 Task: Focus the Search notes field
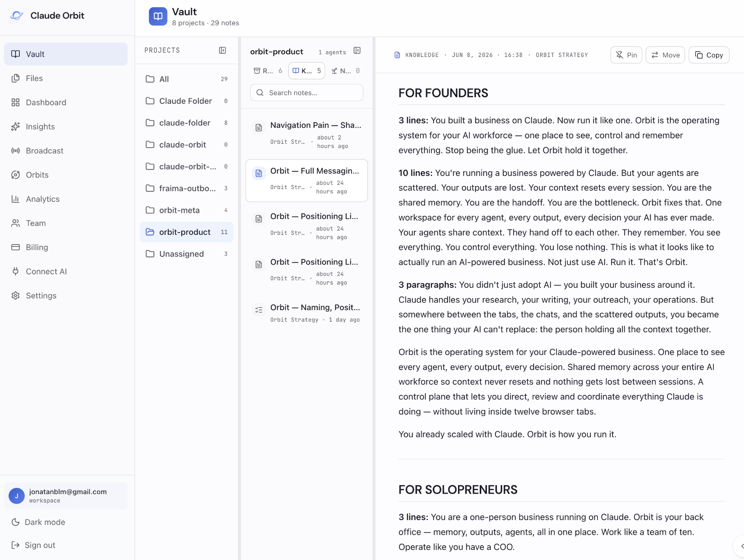(x=307, y=93)
